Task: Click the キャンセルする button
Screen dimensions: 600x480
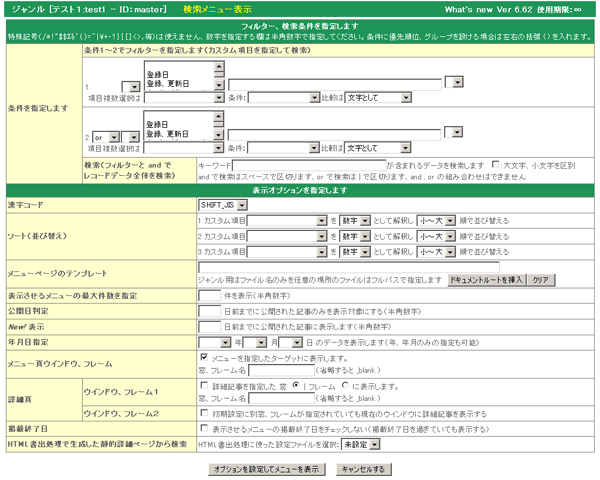Action: click(364, 469)
